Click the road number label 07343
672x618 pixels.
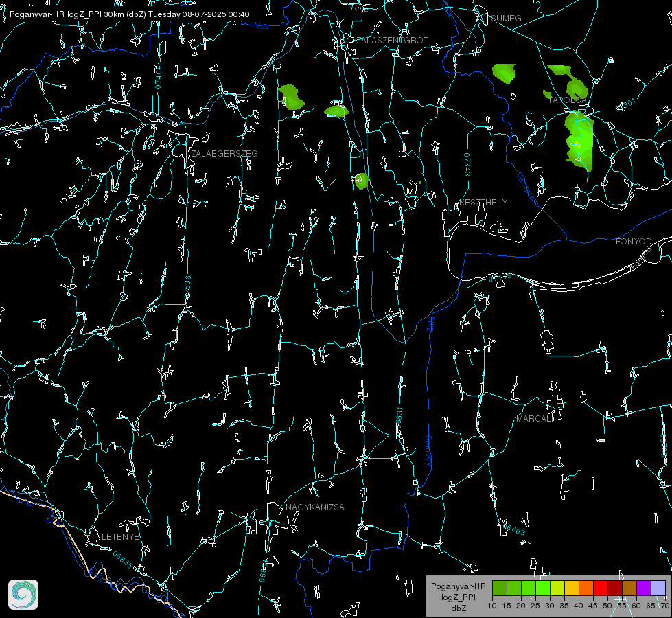(467, 165)
